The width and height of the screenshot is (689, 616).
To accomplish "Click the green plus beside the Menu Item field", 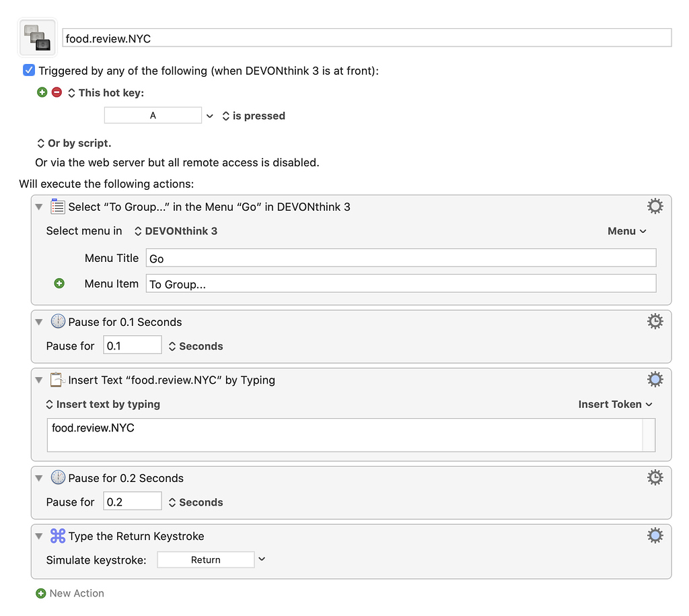I will [59, 283].
